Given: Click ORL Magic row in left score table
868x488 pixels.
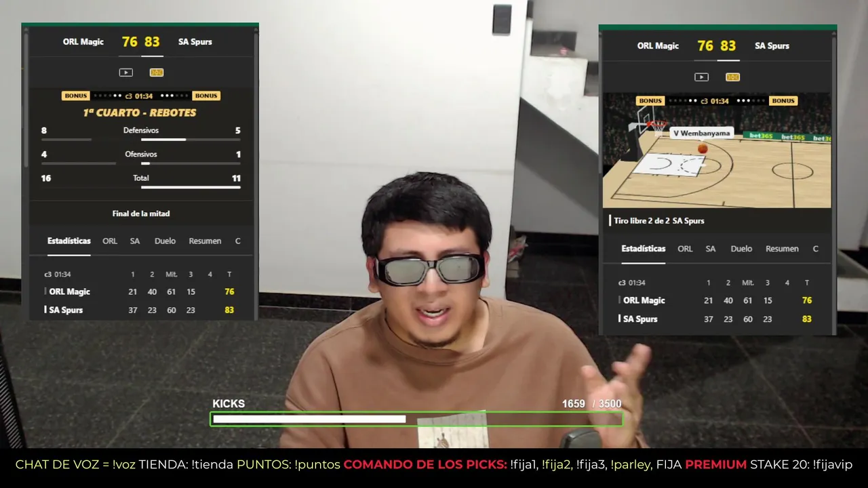Looking at the screenshot, I should [x=141, y=291].
